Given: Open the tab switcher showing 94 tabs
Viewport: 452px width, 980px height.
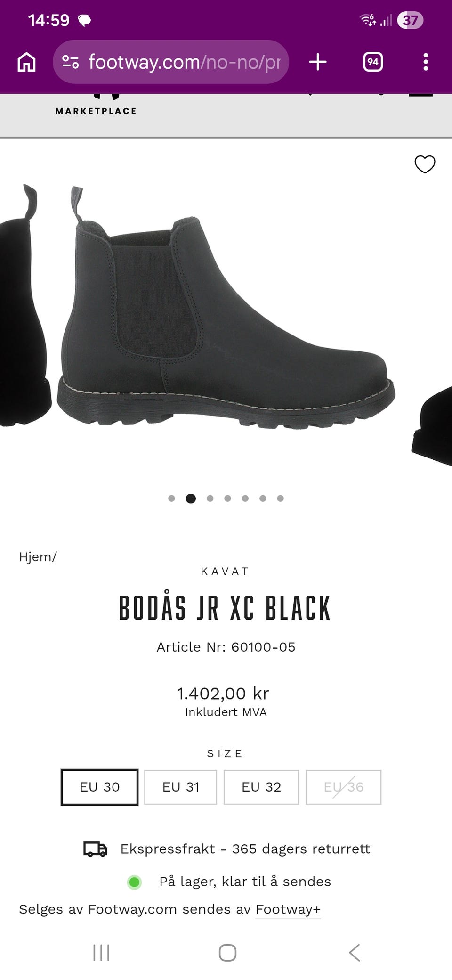Looking at the screenshot, I should click(373, 62).
